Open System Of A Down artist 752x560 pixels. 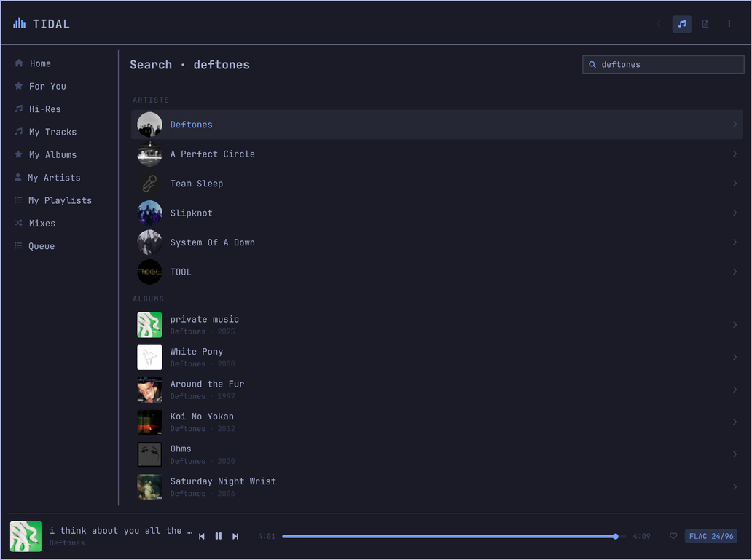(x=437, y=242)
